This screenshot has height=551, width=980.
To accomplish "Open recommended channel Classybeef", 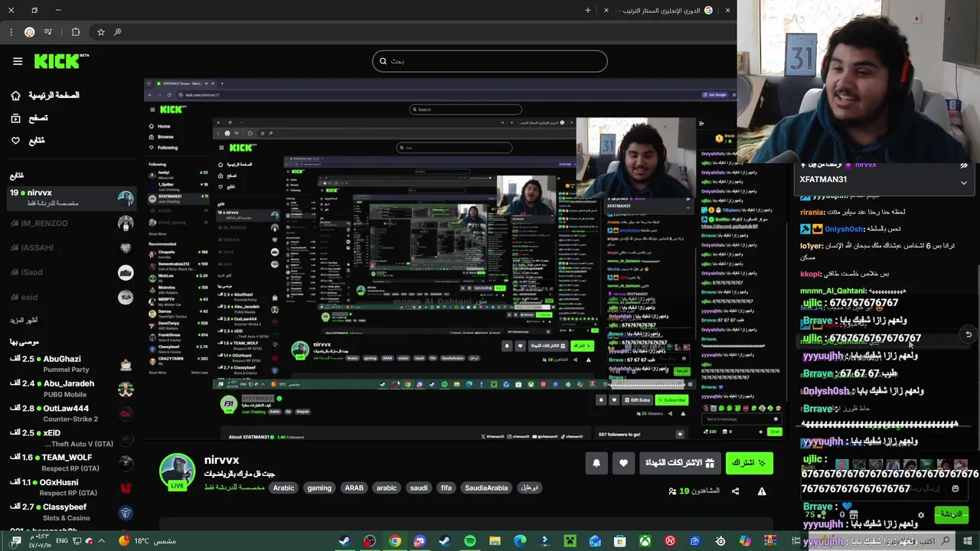I will 72,512.
